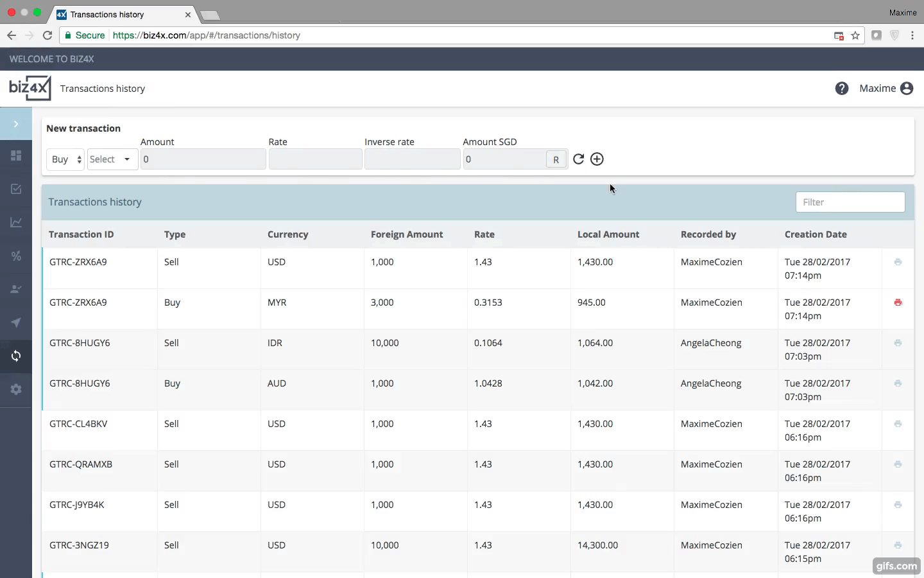Toggle the R rate inversion button
This screenshot has width=924, height=578.
pos(556,159)
